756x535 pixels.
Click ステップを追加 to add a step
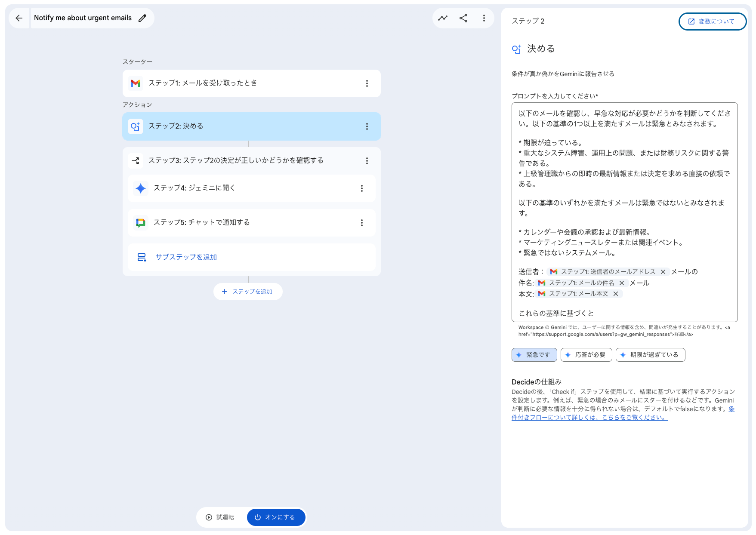[248, 292]
